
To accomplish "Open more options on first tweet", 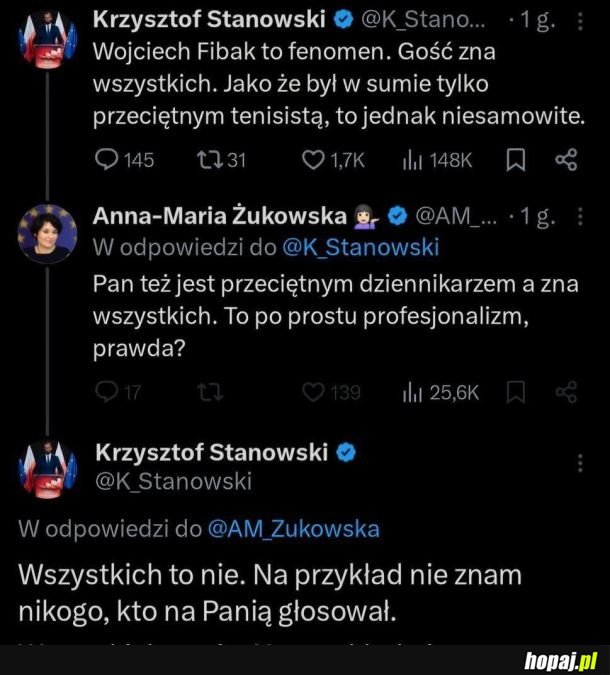I will [x=583, y=20].
